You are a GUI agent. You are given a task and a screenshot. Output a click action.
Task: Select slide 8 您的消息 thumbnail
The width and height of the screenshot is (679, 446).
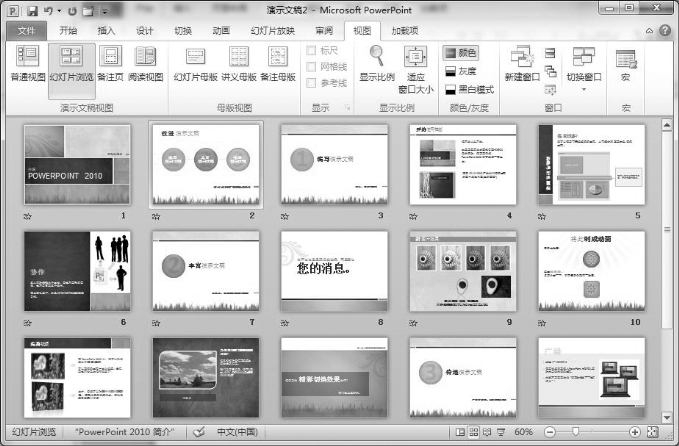coord(334,271)
